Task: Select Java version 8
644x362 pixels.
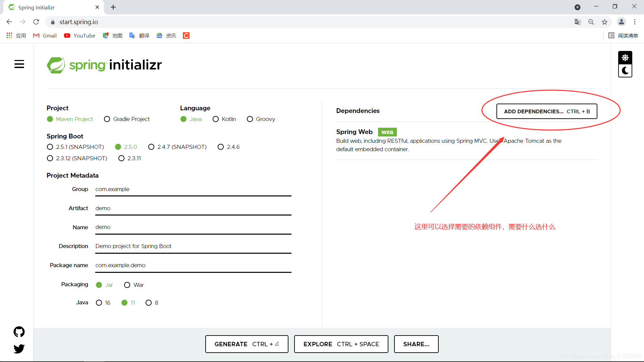Action: [149, 302]
